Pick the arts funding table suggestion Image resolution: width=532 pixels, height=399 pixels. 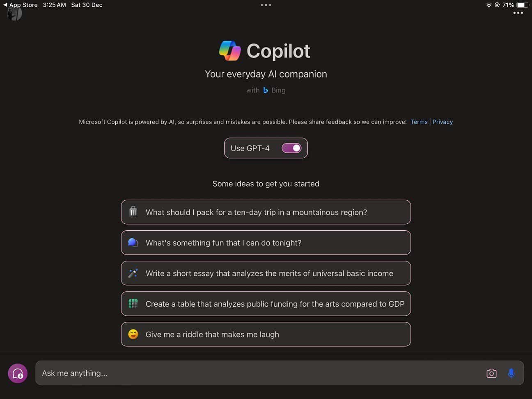266,304
